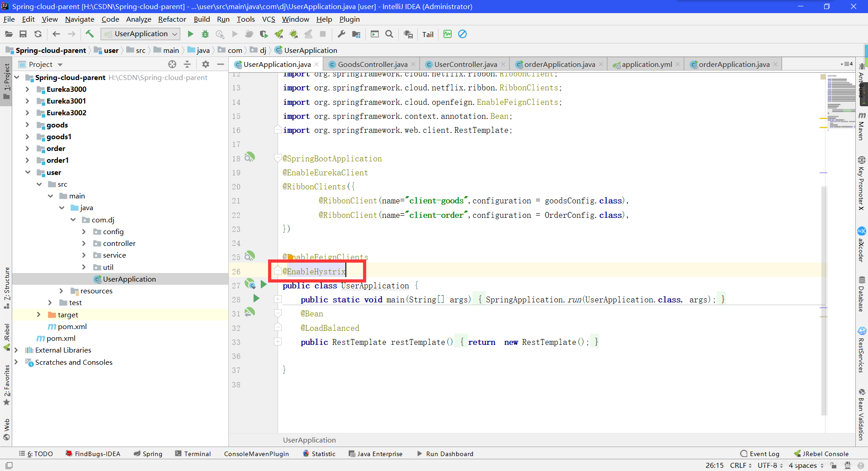The width and height of the screenshot is (868, 471).
Task: Click the UTF-8 encoding selector
Action: 770,465
